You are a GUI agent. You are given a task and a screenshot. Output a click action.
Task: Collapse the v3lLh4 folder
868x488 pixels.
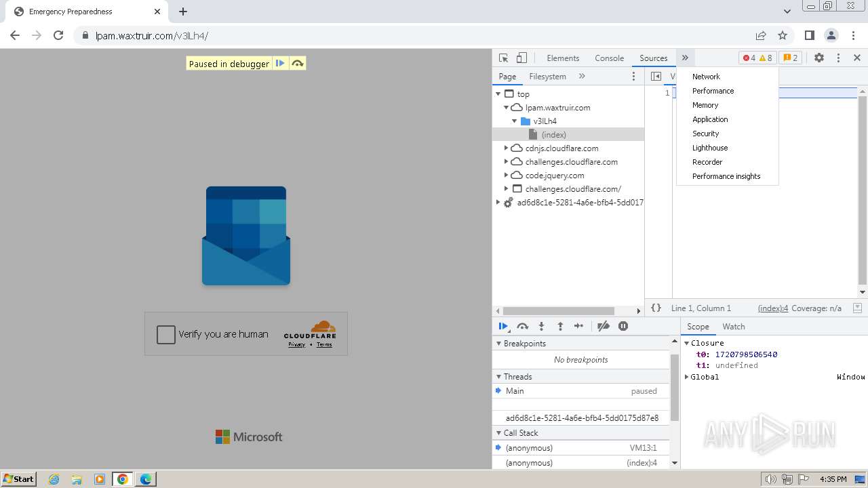pyautogui.click(x=515, y=121)
